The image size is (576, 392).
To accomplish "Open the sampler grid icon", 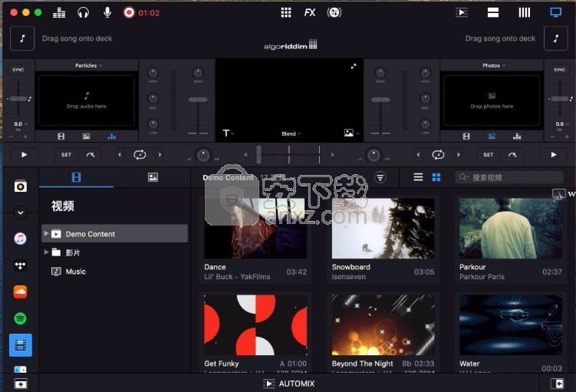I will (x=286, y=12).
